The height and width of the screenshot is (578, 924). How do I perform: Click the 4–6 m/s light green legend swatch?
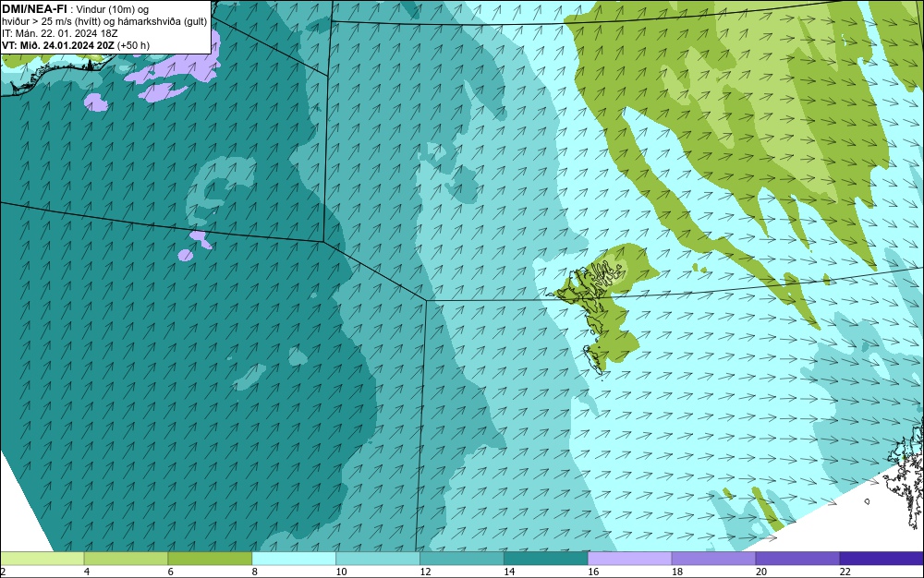coord(126,559)
